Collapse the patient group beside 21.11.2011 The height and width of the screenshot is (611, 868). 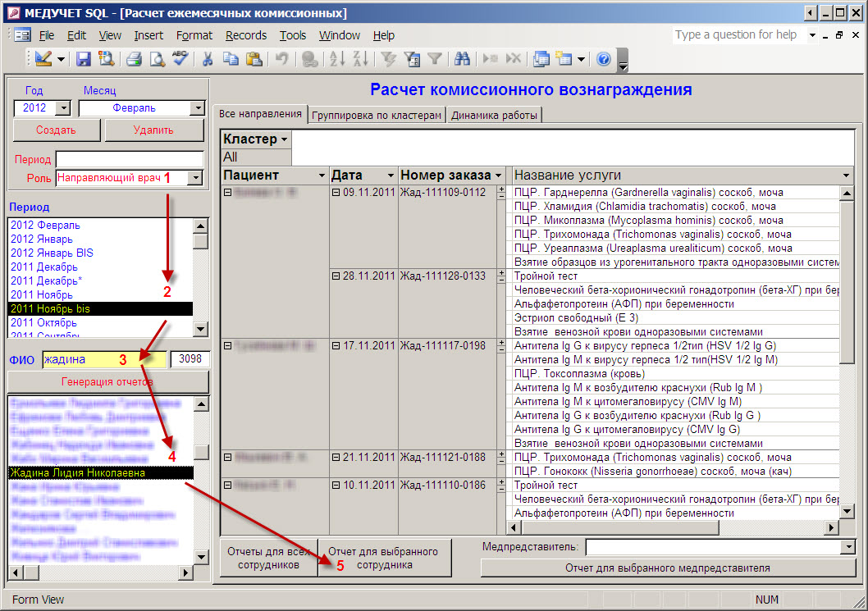227,458
